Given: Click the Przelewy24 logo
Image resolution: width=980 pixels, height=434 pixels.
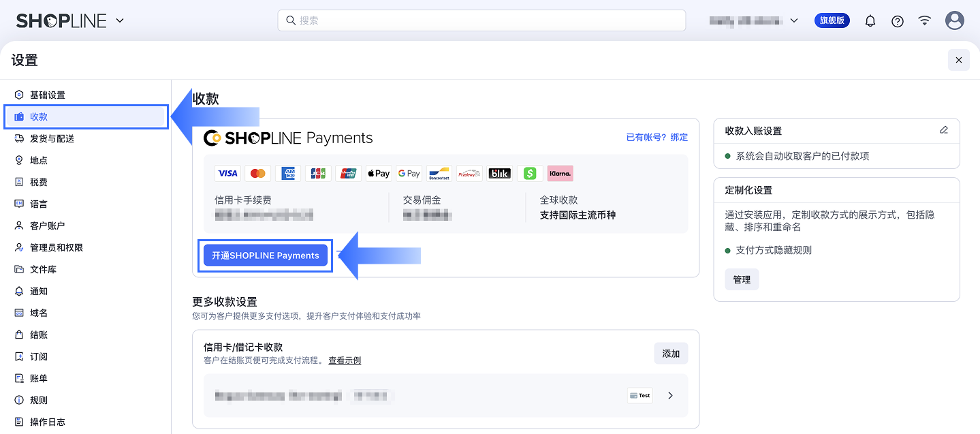Looking at the screenshot, I should [x=469, y=173].
